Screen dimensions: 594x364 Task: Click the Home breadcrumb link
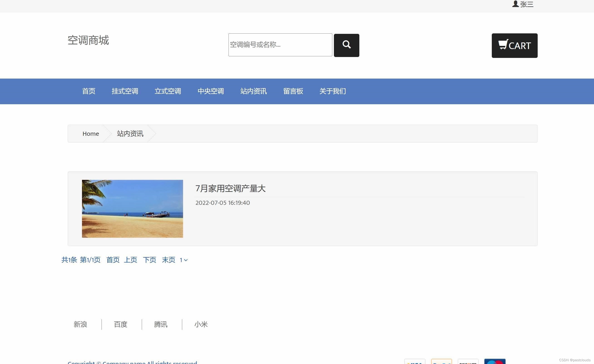point(90,134)
